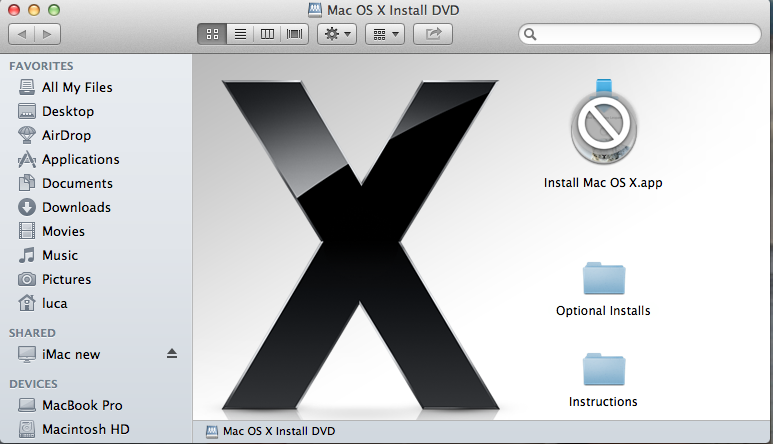Switch to icon view

coord(212,34)
